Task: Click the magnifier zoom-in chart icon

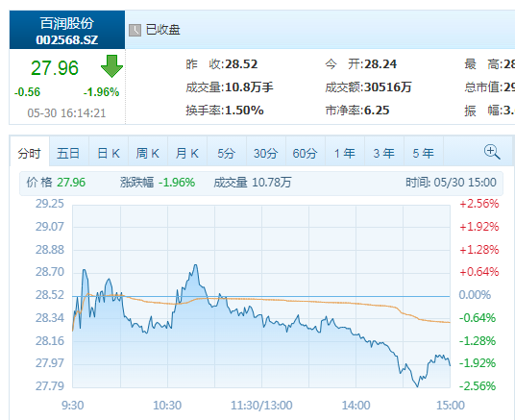Action: (x=492, y=152)
